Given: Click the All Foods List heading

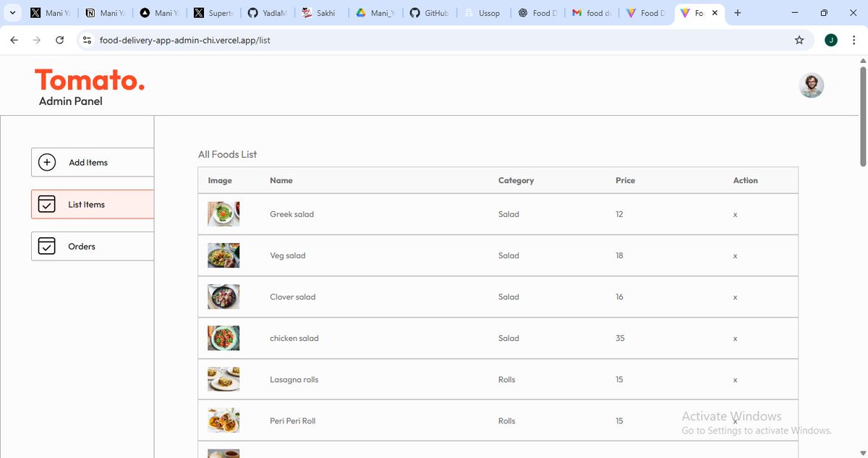Looking at the screenshot, I should 227,154.
